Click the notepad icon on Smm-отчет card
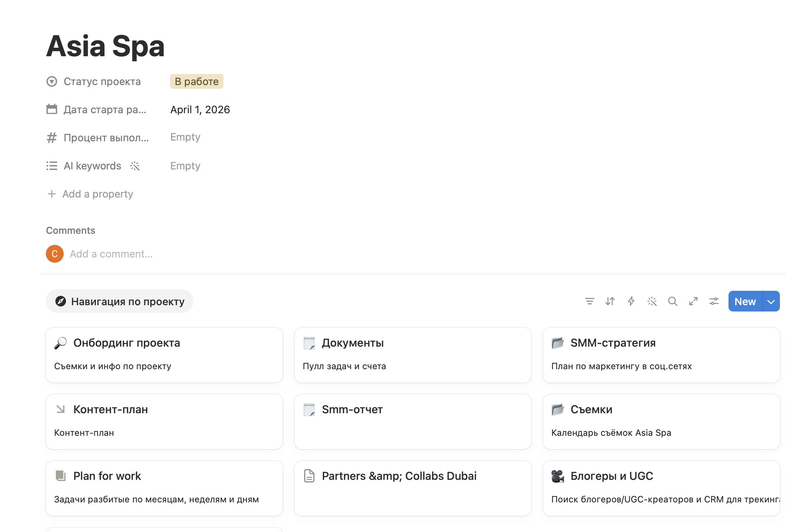 point(309,410)
